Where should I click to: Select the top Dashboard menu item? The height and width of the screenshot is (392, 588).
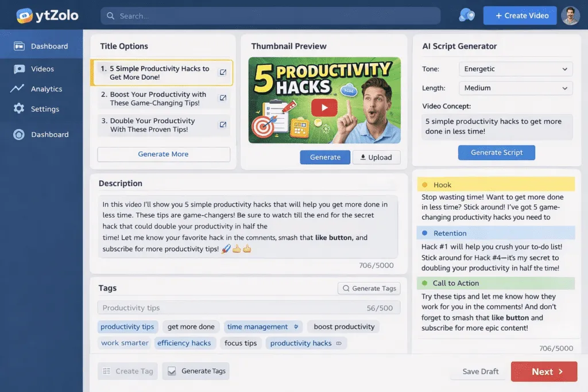pyautogui.click(x=41, y=46)
